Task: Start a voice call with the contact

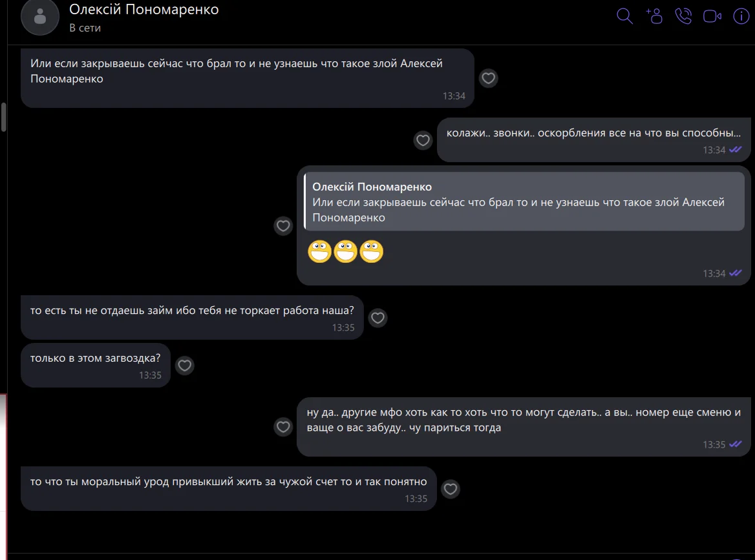Action: [683, 16]
